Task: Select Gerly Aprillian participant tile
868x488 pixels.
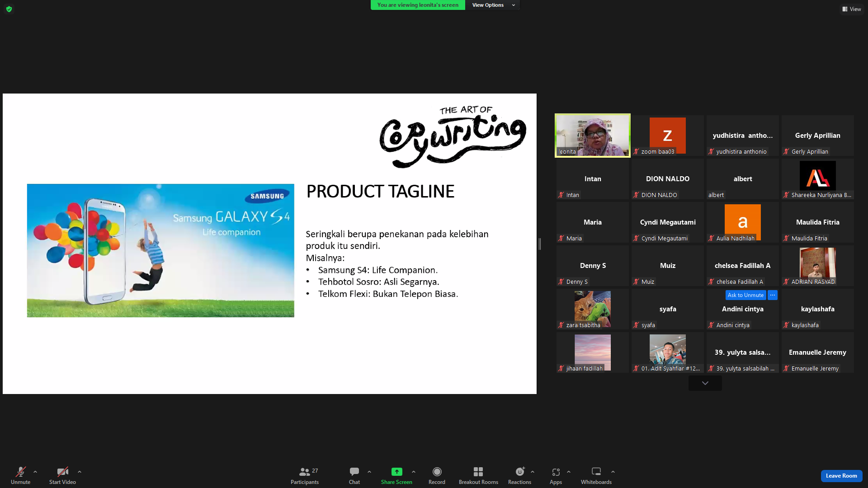Action: click(x=818, y=136)
